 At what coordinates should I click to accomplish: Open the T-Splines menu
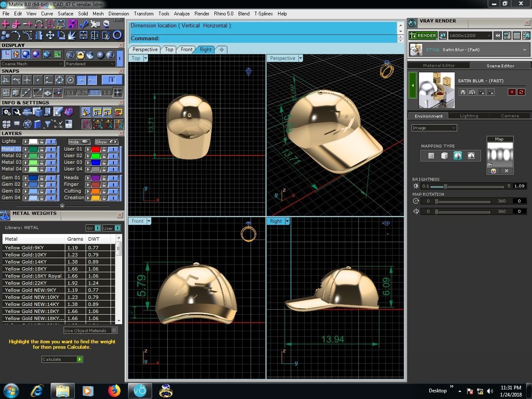[x=264, y=14]
